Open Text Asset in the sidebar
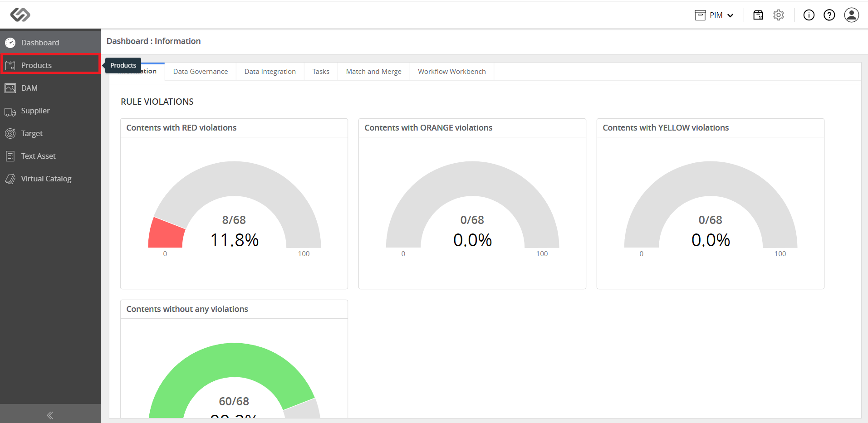 click(x=50, y=156)
